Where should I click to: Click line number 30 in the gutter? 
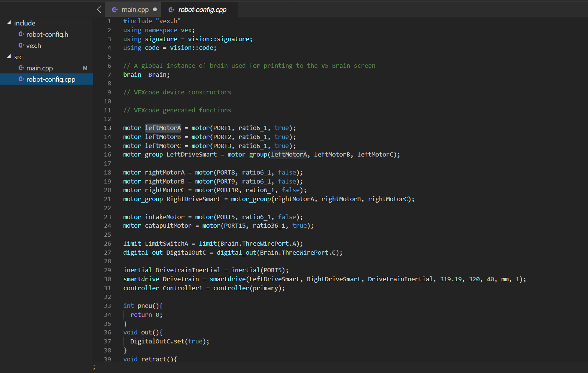point(107,279)
